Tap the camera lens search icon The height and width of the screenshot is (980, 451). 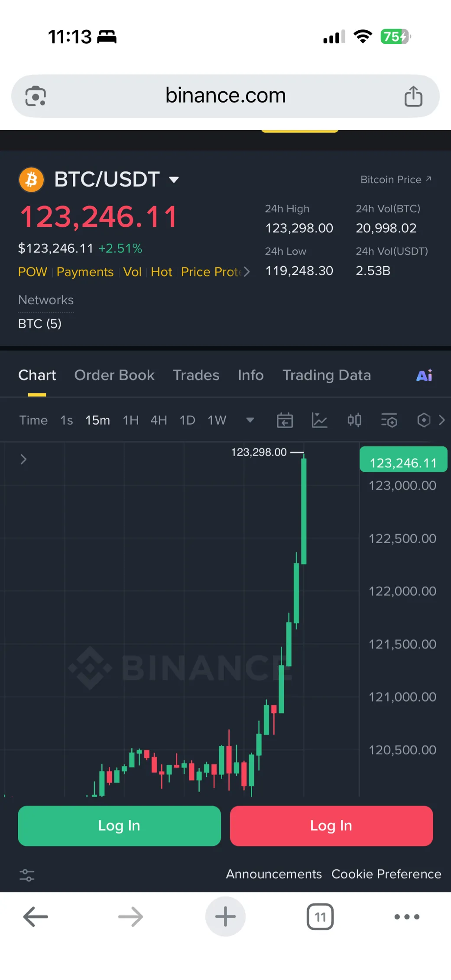pyautogui.click(x=36, y=96)
